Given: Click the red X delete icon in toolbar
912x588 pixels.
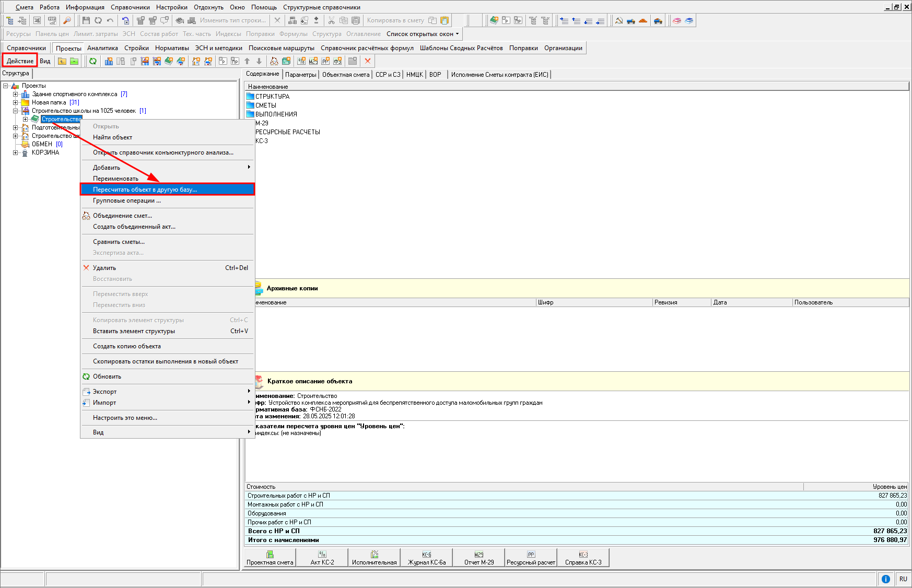Looking at the screenshot, I should (368, 61).
